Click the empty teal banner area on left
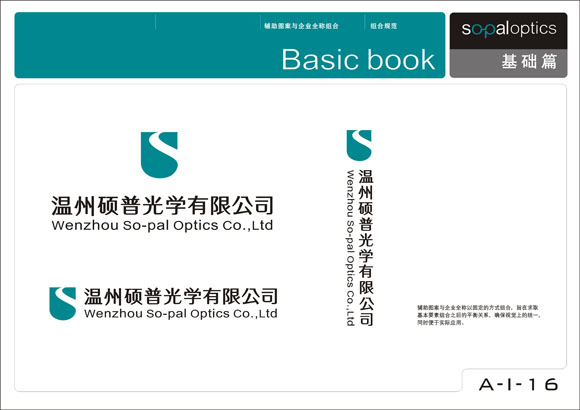 tap(85, 45)
